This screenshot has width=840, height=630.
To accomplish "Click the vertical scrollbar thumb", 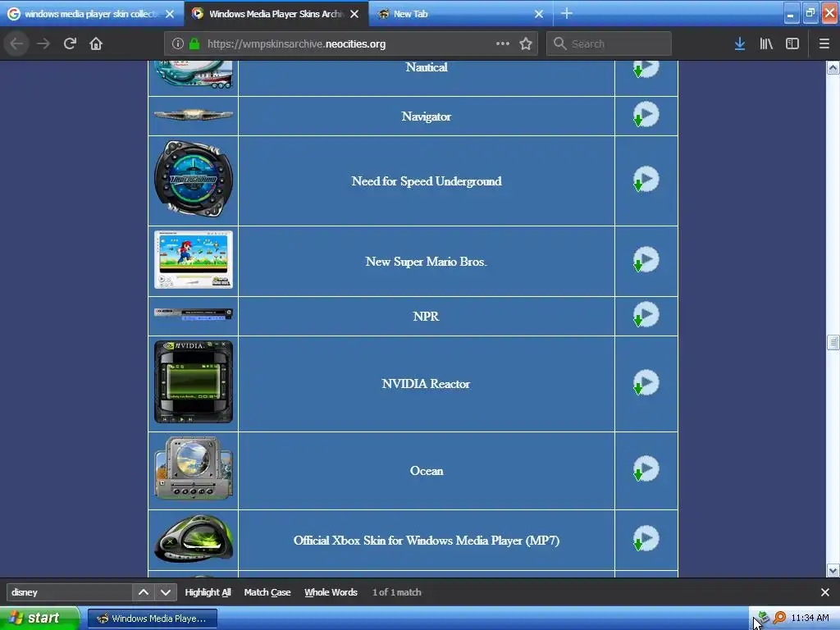I will coord(833,342).
